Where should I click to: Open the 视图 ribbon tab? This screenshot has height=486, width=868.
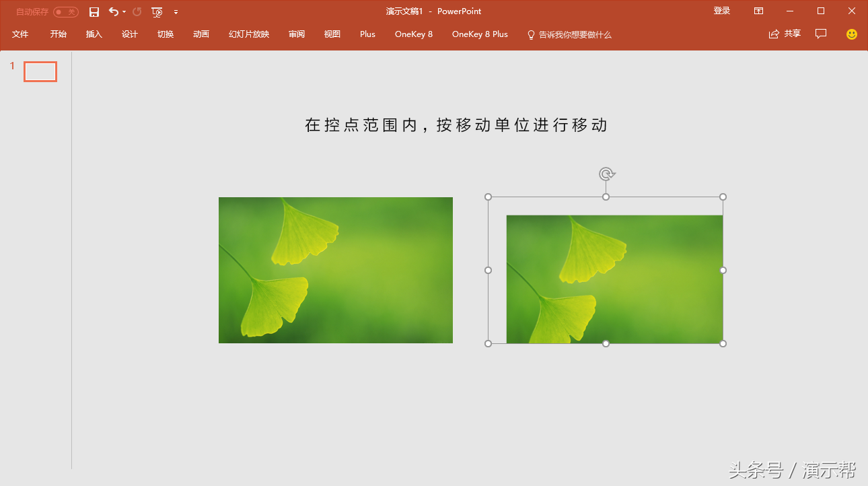(332, 34)
